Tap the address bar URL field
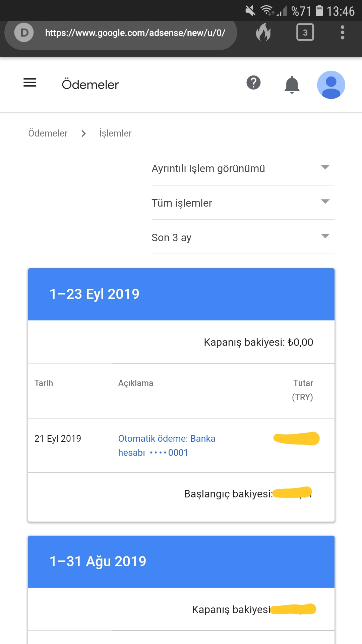Viewport: 362px width, 644px height. [135, 33]
